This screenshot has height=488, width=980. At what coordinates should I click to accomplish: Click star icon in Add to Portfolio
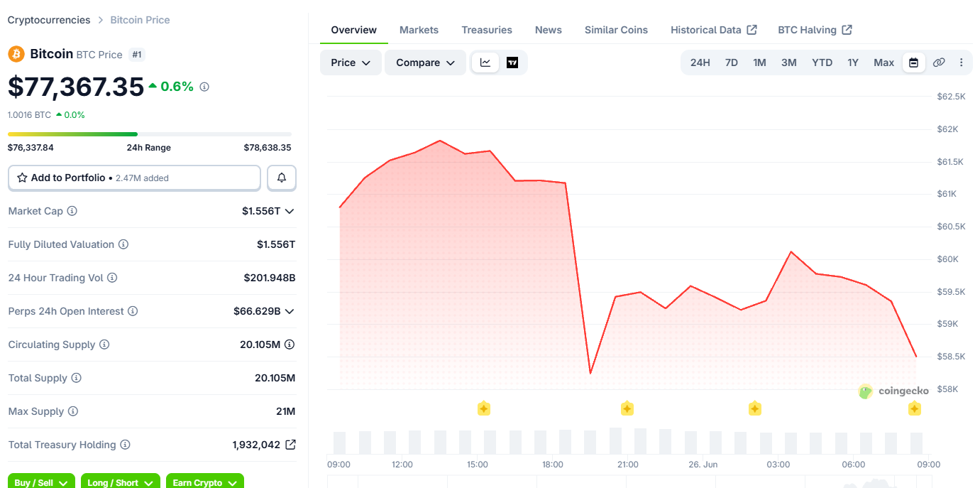[x=22, y=178]
